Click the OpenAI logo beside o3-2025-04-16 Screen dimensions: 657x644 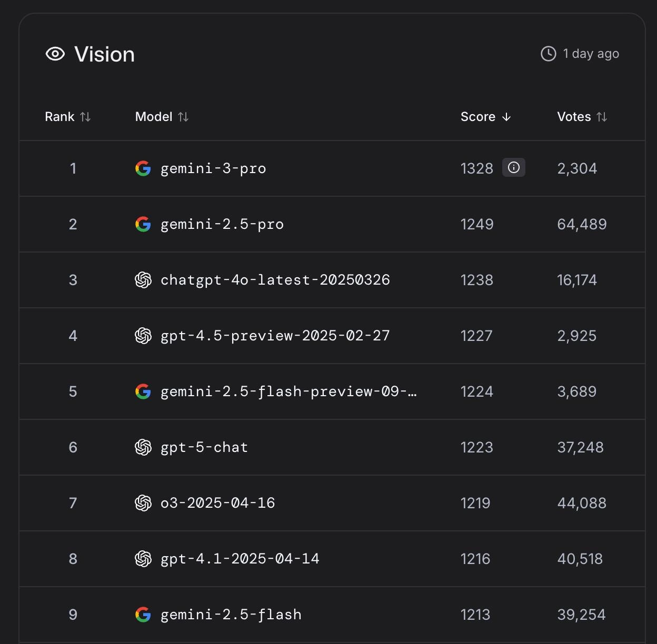point(143,503)
